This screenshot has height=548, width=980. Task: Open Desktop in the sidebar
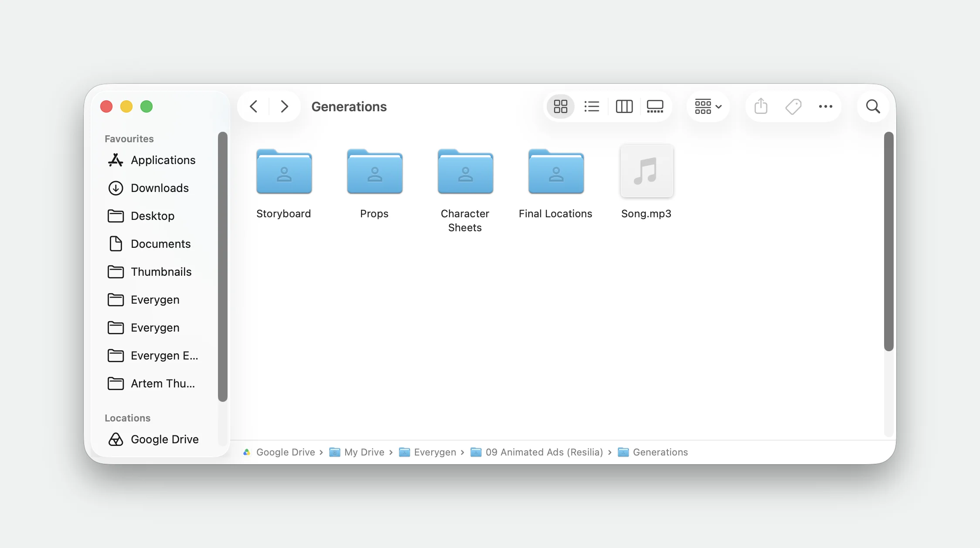tap(153, 216)
